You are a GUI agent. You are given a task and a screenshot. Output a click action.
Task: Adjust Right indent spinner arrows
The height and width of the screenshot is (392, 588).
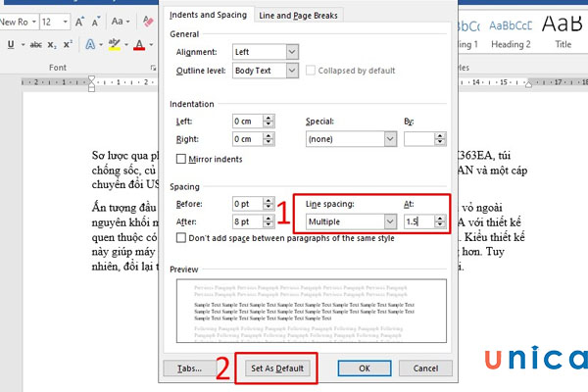[x=269, y=139]
